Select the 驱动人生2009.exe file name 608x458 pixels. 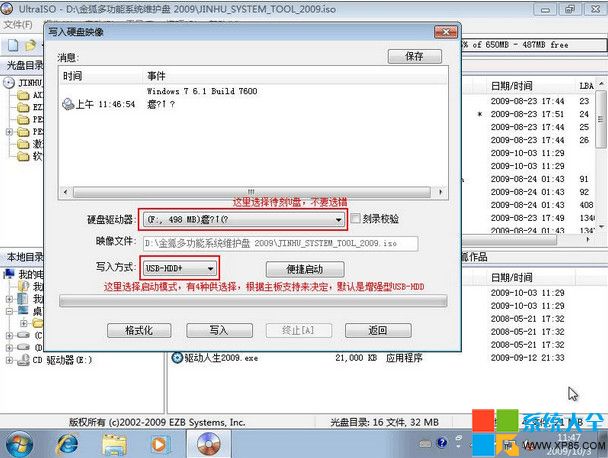click(221, 358)
